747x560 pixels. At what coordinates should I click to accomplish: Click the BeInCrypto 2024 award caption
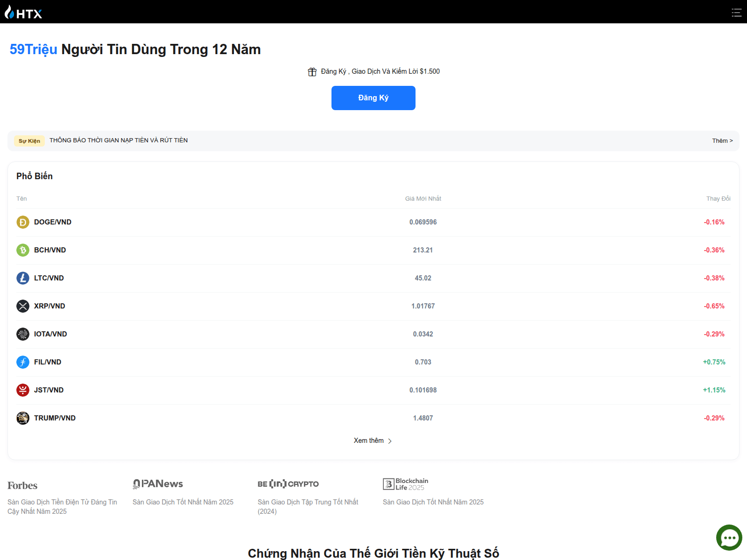pos(308,507)
